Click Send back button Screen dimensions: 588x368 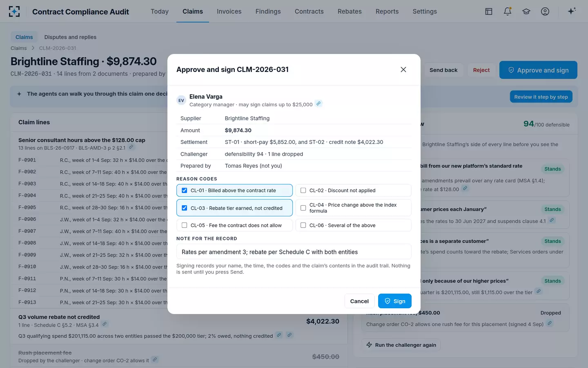click(443, 70)
